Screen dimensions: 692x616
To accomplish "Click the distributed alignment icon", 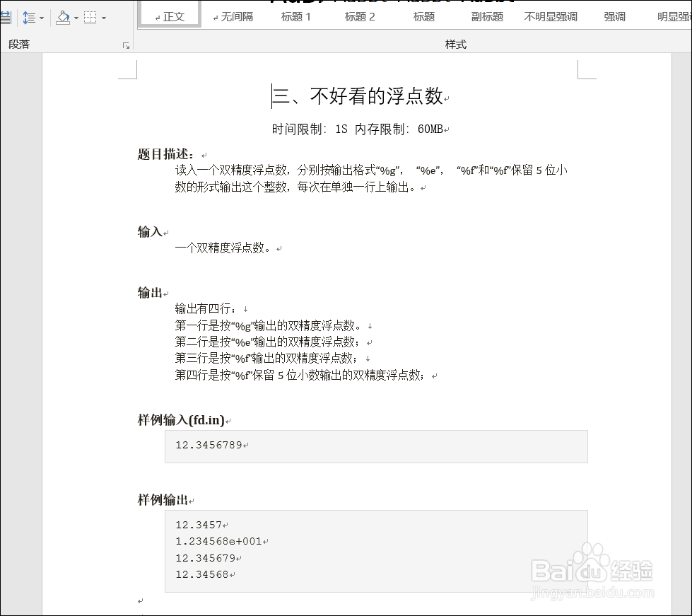I will [5, 18].
